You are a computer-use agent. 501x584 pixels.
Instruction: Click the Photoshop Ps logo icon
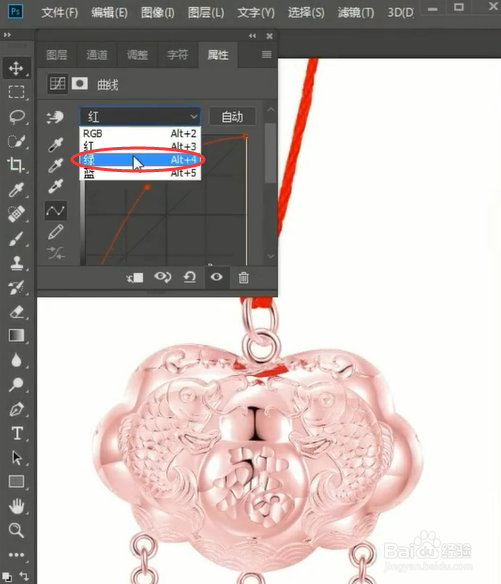coord(15,11)
